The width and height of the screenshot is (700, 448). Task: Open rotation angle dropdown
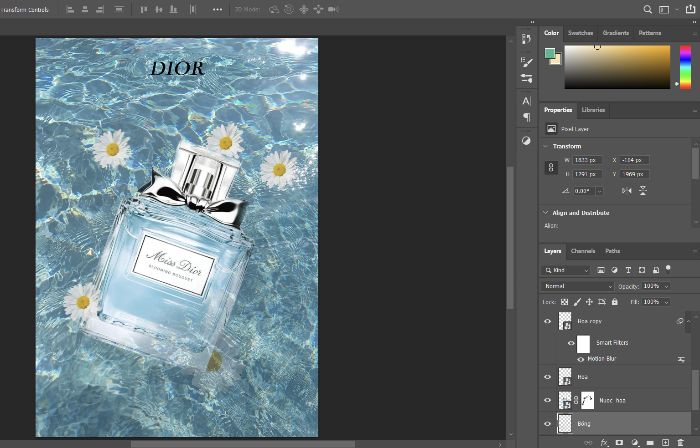click(600, 191)
